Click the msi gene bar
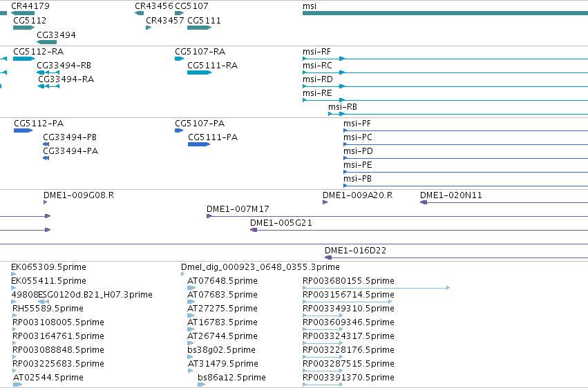Screen dimensions: 588x388 click(x=445, y=13)
